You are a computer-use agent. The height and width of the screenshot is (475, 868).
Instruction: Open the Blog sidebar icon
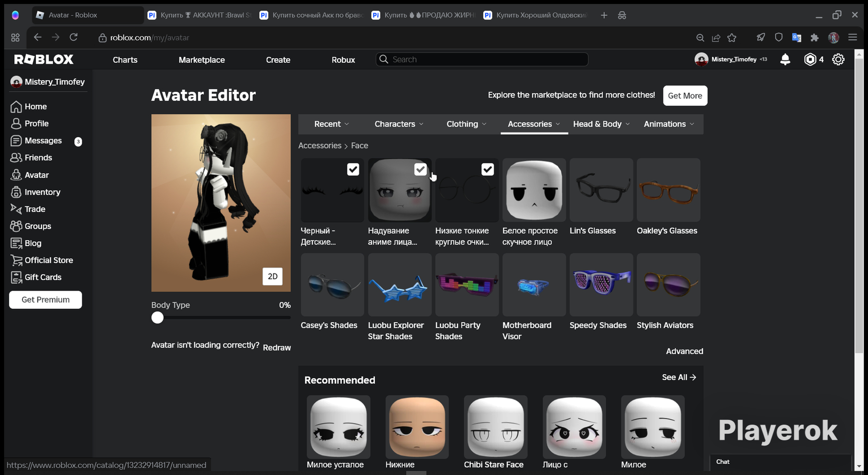[x=16, y=243]
